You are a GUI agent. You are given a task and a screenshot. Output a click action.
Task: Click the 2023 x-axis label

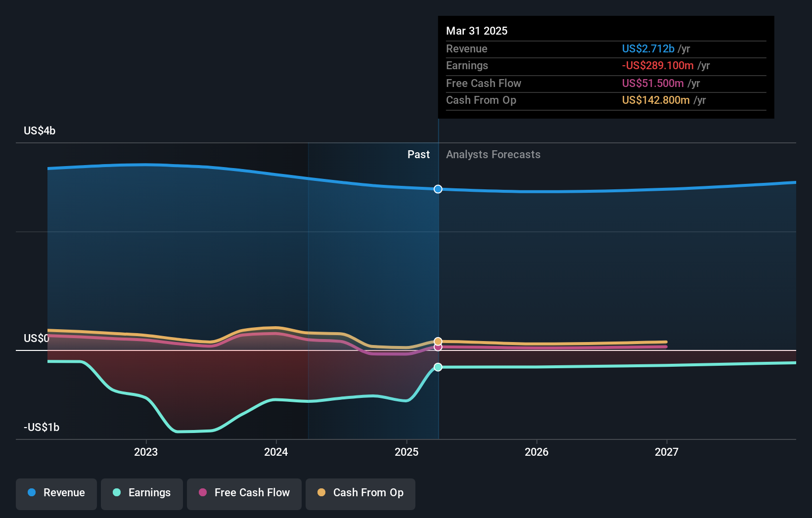(x=146, y=452)
